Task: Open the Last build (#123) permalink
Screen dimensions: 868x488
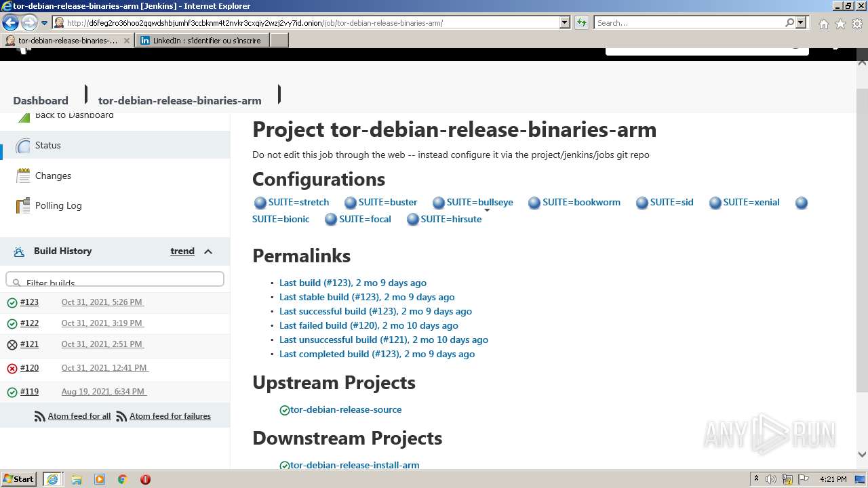Action: coord(353,283)
